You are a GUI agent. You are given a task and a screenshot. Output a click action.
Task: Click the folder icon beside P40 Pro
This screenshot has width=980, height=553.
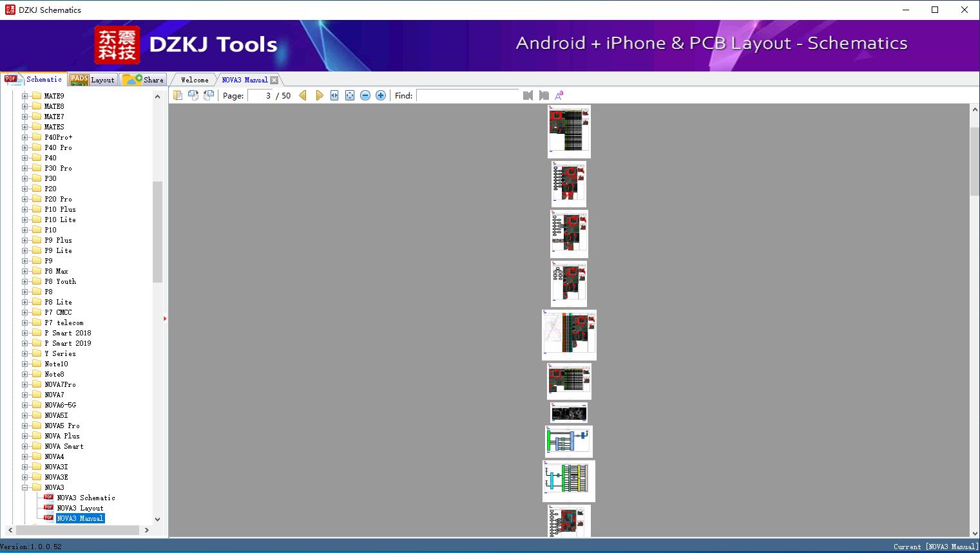click(x=37, y=147)
